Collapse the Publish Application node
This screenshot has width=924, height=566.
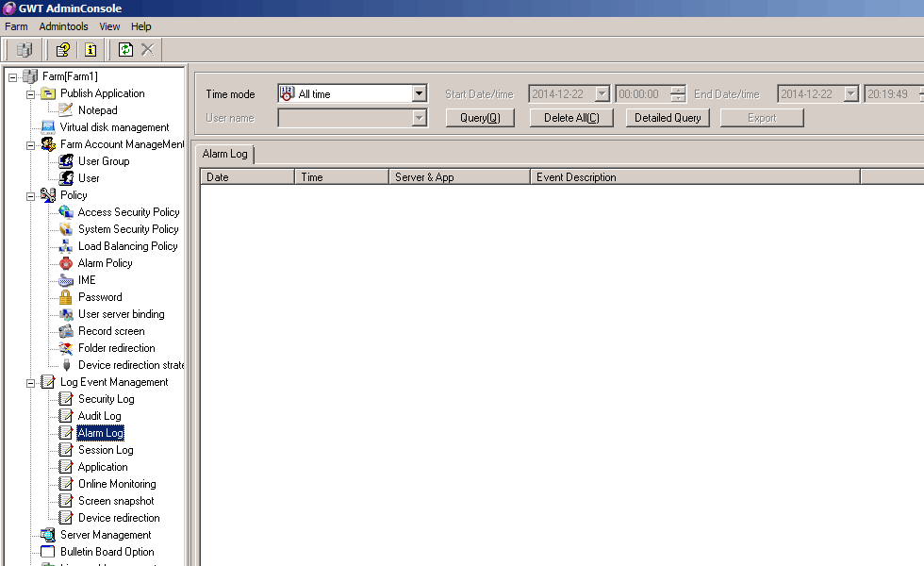pos(31,93)
